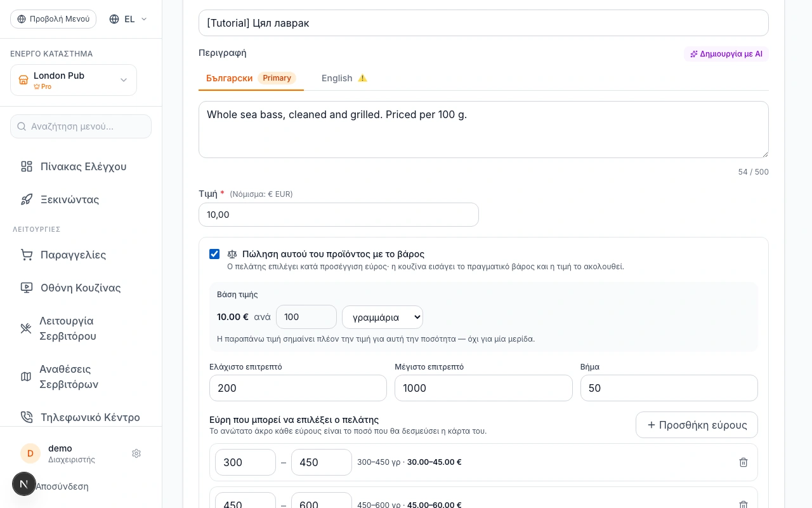Image resolution: width=812 pixels, height=508 pixels.
Task: Click Προσθήκη εύρους button
Action: pos(697,425)
